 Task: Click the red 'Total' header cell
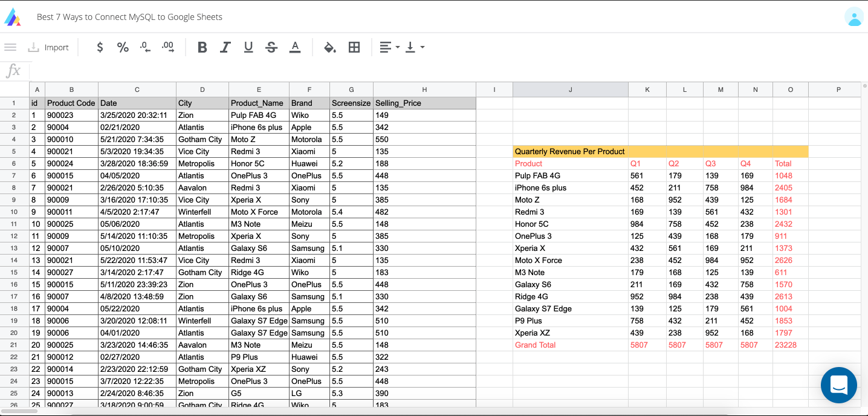(x=791, y=163)
